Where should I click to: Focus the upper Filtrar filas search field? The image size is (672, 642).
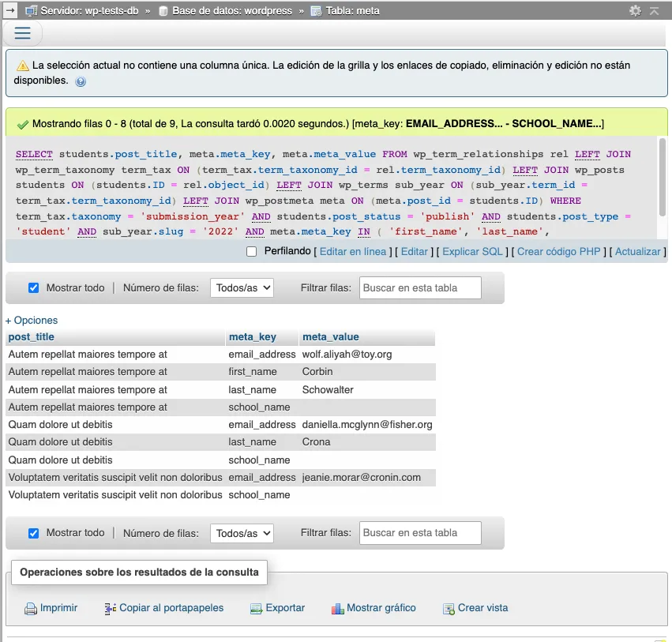pos(420,288)
